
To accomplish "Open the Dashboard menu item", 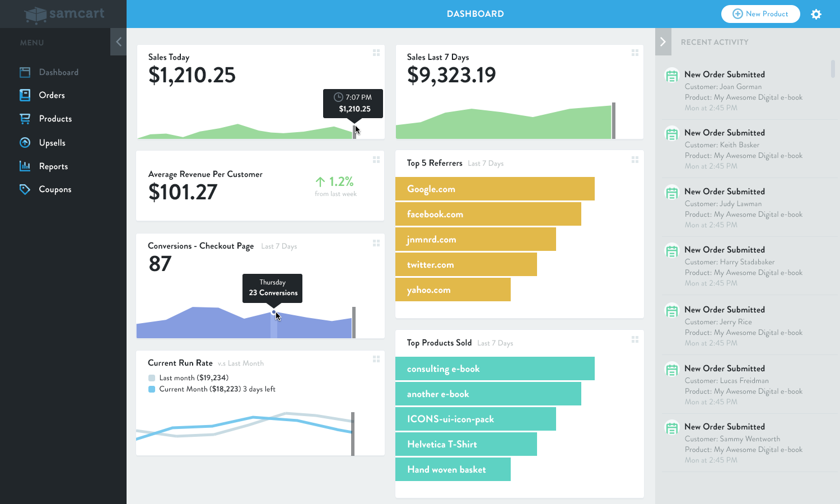I will click(59, 72).
